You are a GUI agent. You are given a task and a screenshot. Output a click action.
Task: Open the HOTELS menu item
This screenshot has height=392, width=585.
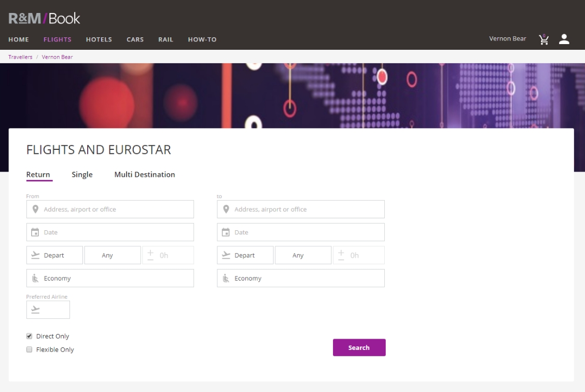pyautogui.click(x=99, y=39)
